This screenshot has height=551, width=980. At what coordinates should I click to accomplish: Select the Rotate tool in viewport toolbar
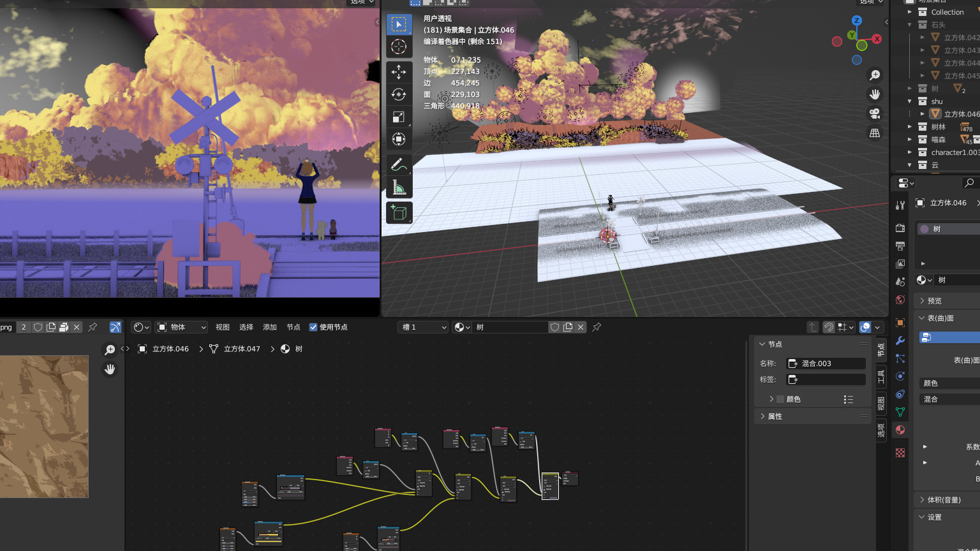(399, 94)
